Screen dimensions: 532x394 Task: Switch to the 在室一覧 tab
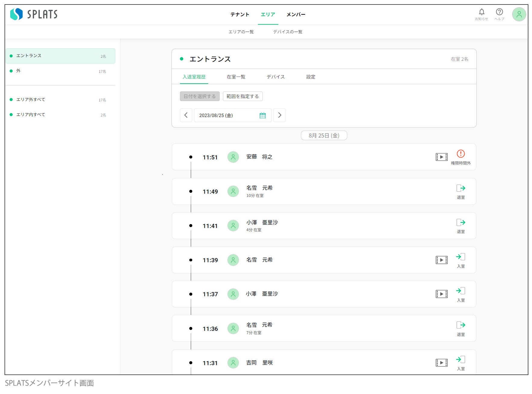(236, 77)
